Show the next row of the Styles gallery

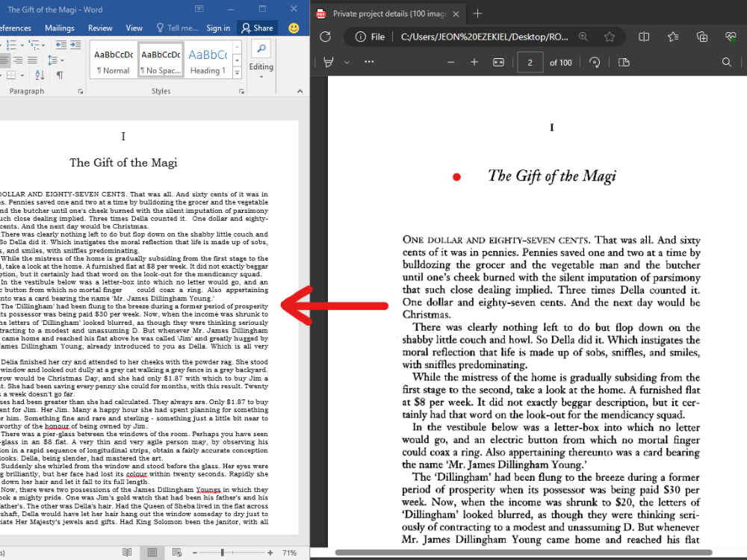[x=237, y=60]
